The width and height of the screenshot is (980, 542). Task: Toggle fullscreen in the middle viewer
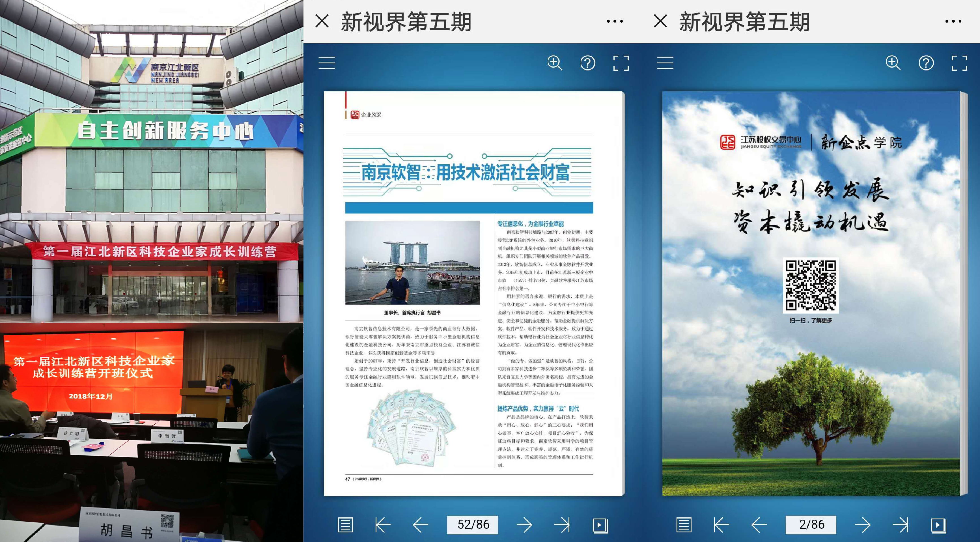point(621,63)
